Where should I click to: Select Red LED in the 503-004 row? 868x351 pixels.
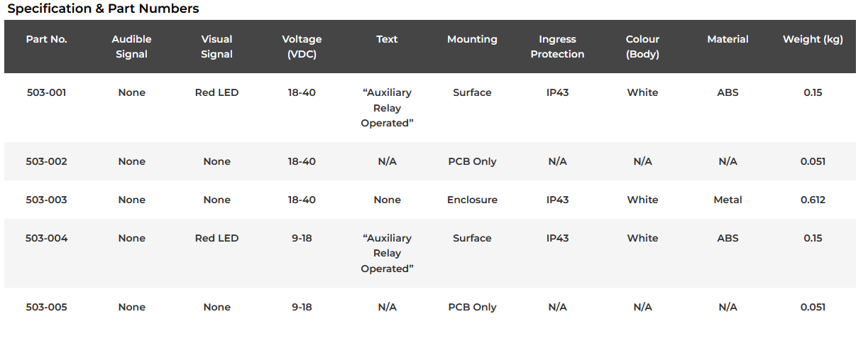click(216, 238)
